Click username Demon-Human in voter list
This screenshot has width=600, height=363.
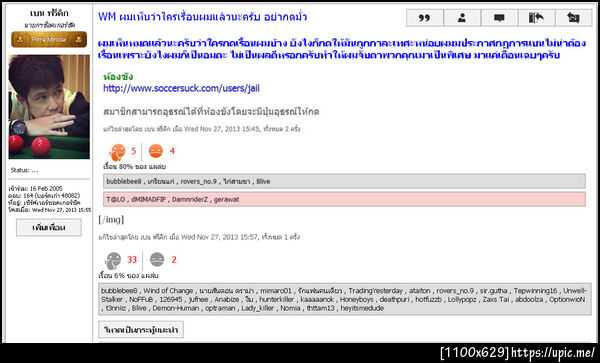tap(176, 308)
